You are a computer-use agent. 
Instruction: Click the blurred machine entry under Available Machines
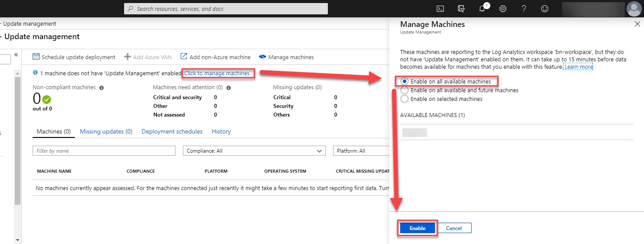coord(415,133)
